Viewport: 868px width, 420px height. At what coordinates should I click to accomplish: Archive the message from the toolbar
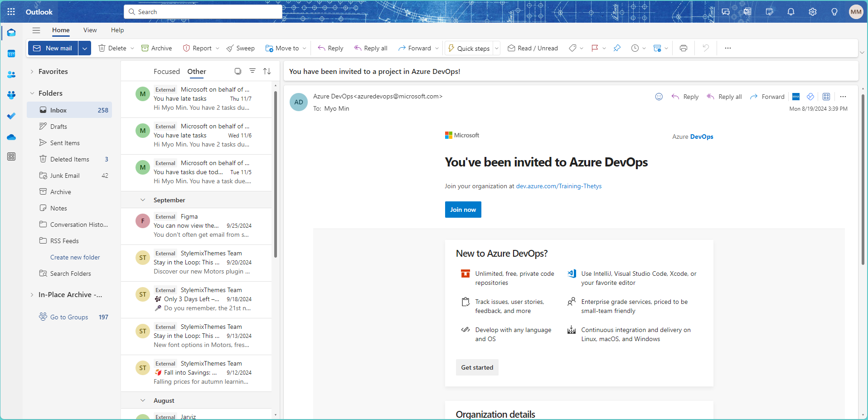click(x=157, y=48)
